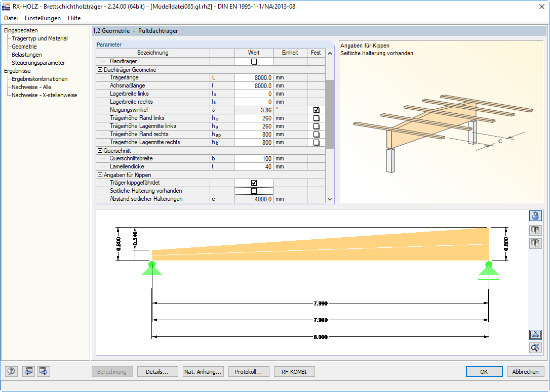Open Nat. Anhang... settings
This screenshot has height=392, width=550.
203,372
